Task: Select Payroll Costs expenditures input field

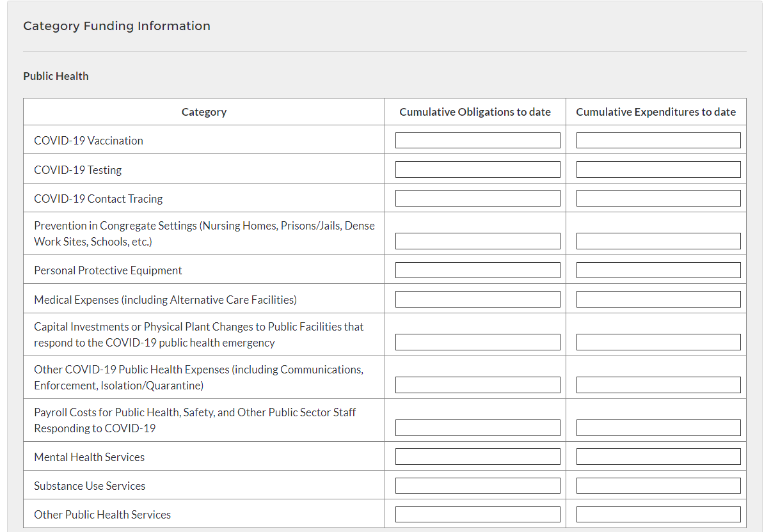Action: [658, 428]
